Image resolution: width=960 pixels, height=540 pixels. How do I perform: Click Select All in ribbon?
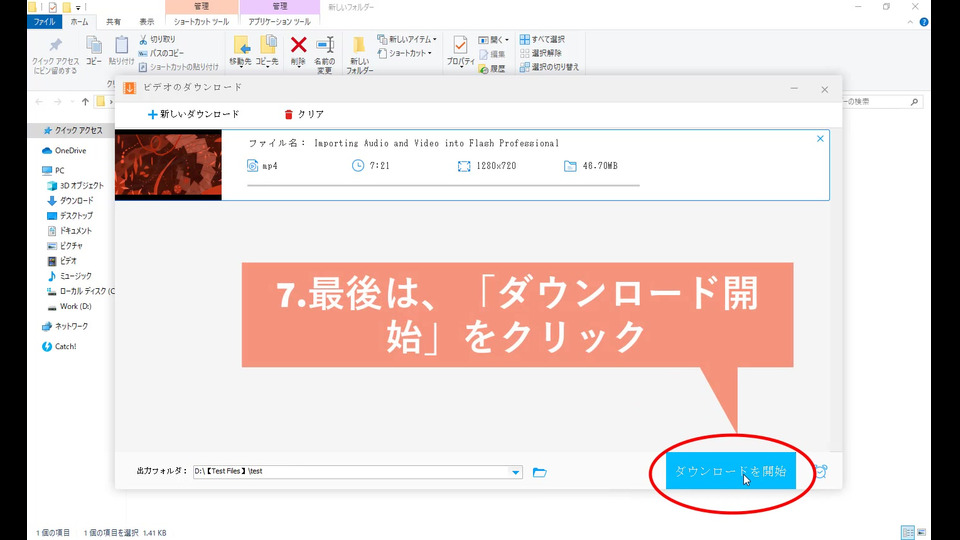point(542,39)
